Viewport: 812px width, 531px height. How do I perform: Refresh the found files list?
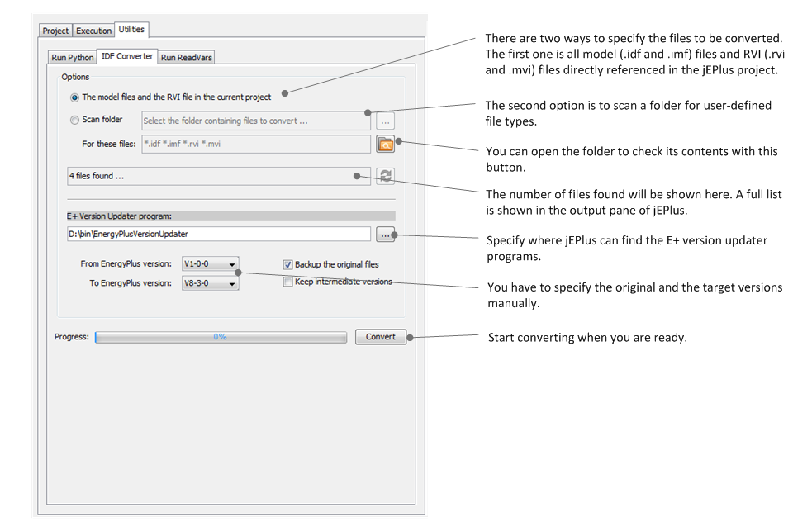click(x=385, y=176)
